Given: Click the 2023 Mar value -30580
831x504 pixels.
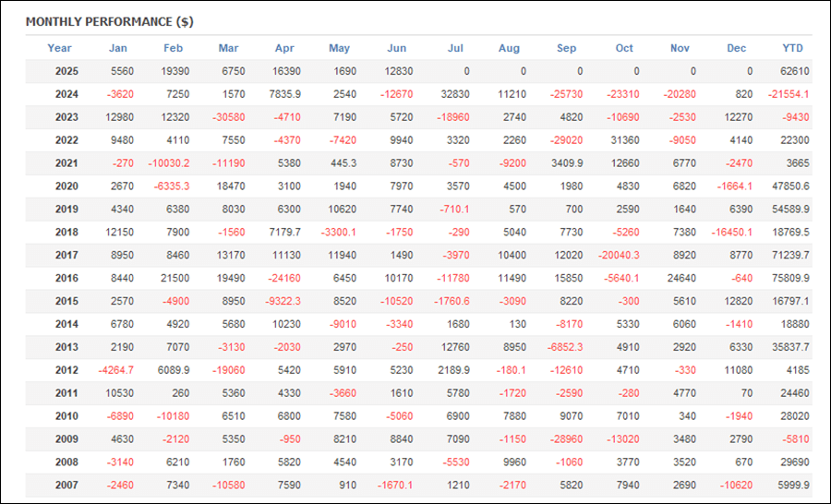Looking at the screenshot, I should [x=229, y=117].
